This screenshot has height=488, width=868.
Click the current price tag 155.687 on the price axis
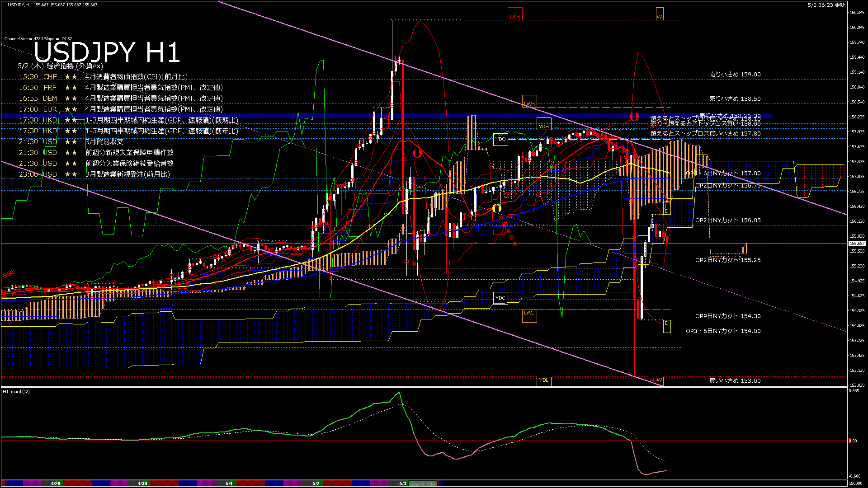(x=857, y=244)
